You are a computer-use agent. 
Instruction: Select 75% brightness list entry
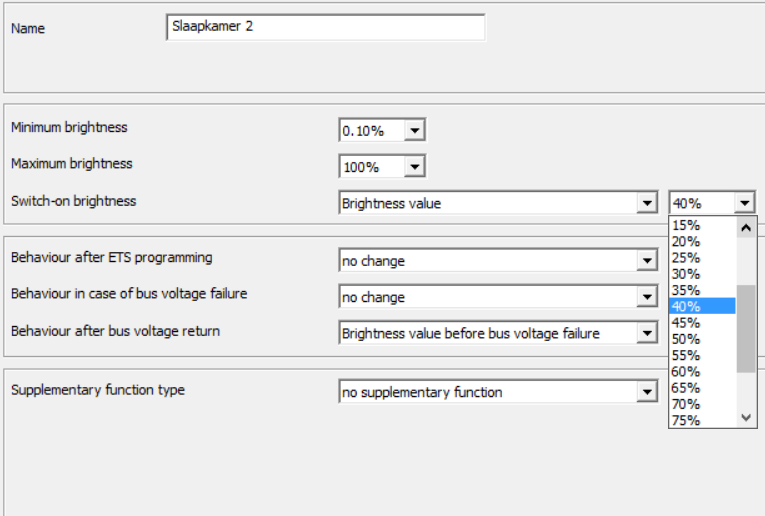click(701, 420)
